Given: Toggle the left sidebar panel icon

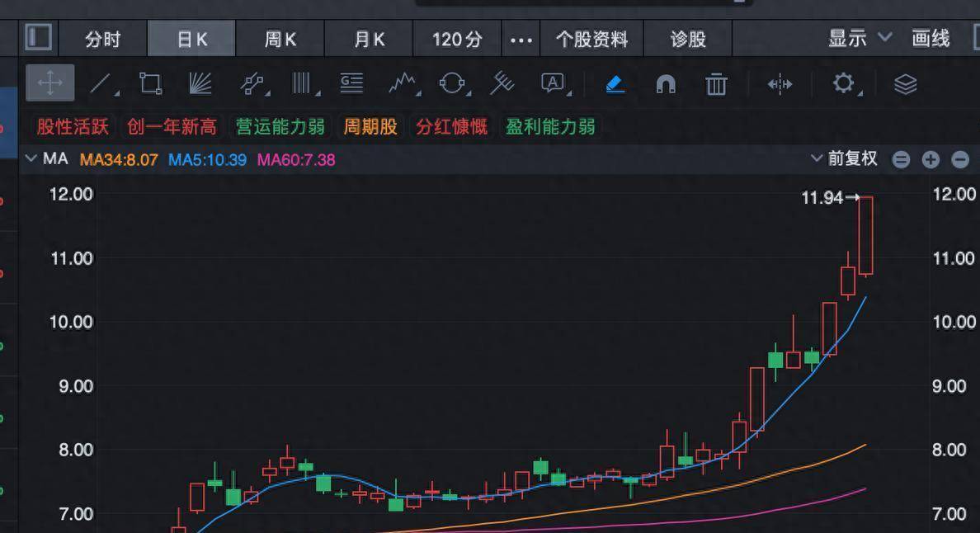Looking at the screenshot, I should click(38, 37).
